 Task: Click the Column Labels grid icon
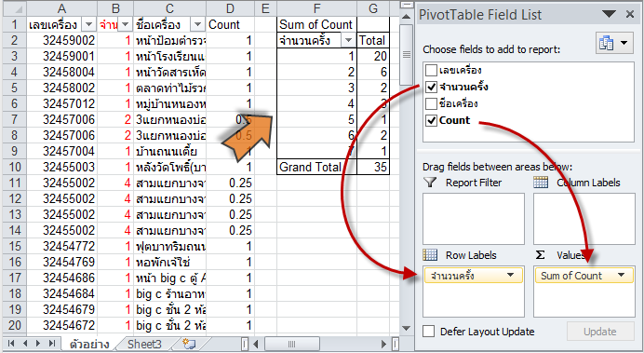[541, 182]
